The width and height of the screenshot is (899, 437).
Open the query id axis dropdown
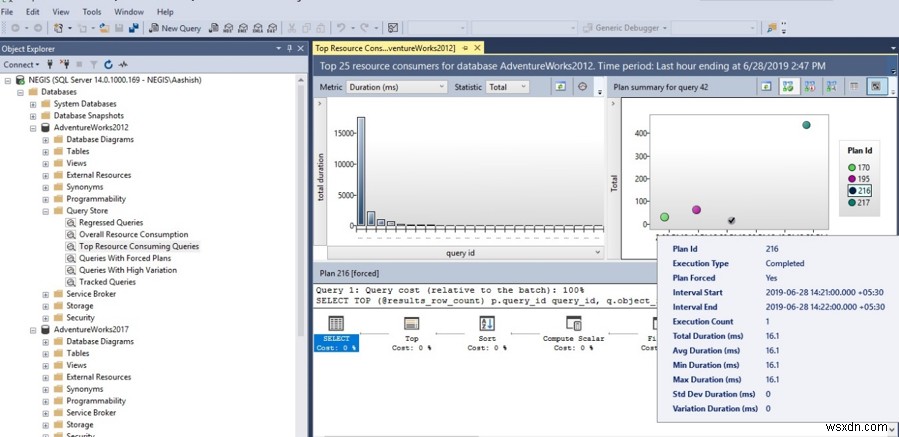tap(466, 252)
